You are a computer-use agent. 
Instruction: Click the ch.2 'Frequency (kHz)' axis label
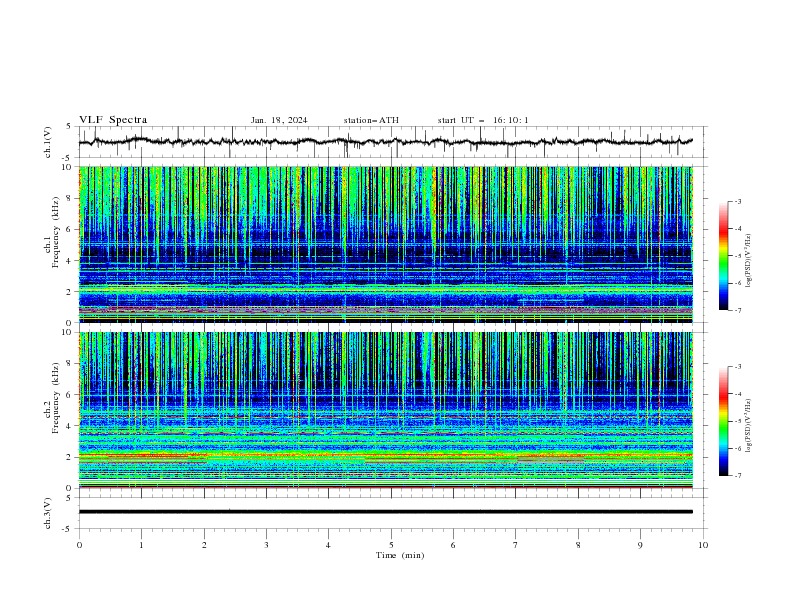click(x=55, y=398)
